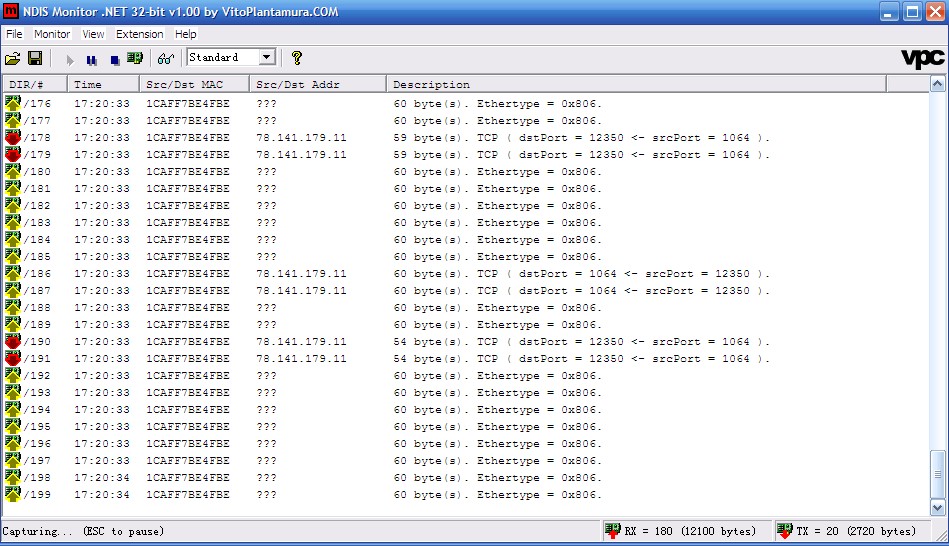Select received packet icon for row /199
Screen dimensions: 949x546
[13, 494]
